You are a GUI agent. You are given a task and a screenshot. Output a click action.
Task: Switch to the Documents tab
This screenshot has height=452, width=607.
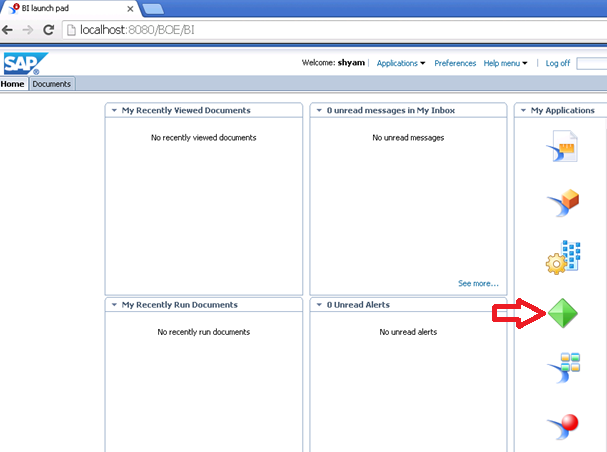point(52,84)
